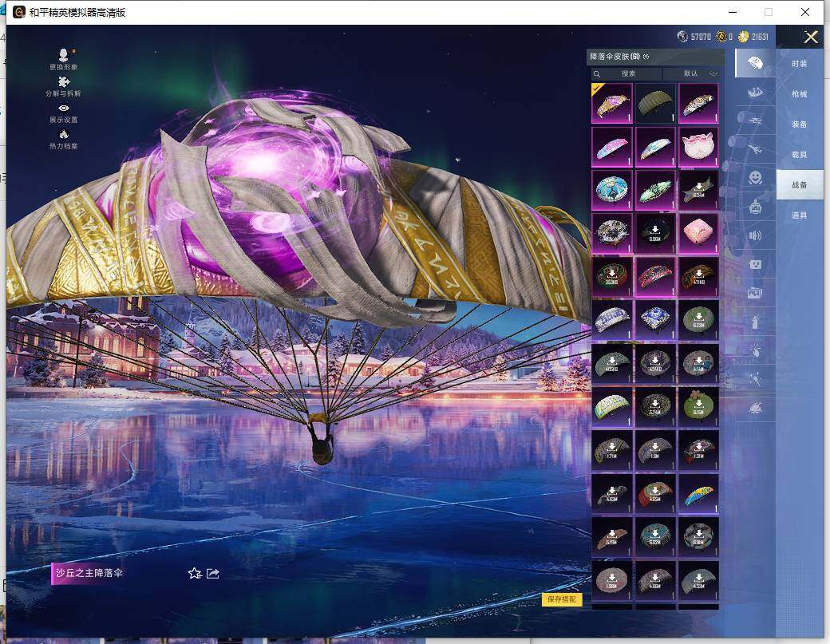The width and height of the screenshot is (830, 644).
Task: Select the magic wand category icon
Action: click(755, 379)
